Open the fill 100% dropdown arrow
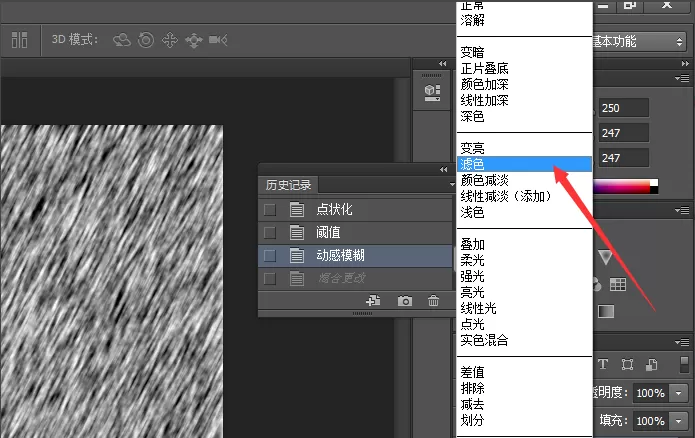695x438 pixels. click(678, 420)
